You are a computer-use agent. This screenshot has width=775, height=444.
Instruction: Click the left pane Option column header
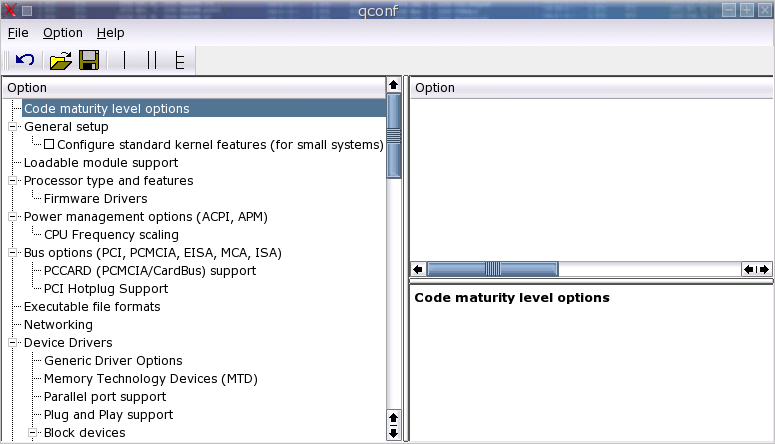click(194, 88)
